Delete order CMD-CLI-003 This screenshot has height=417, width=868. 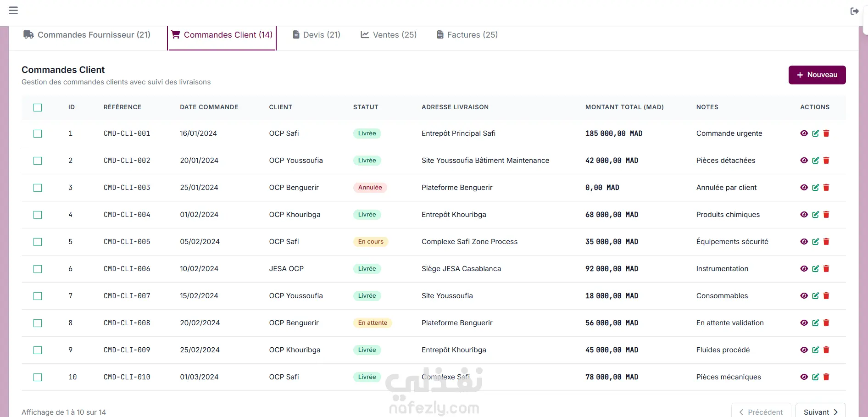(x=826, y=188)
